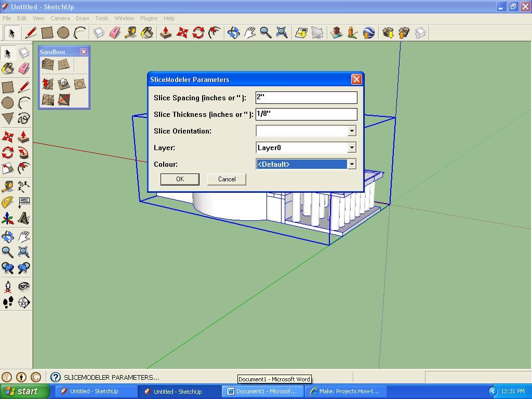Select Sandbox Smoove tool
Image resolution: width=532 pixels, height=399 pixels.
47,84
